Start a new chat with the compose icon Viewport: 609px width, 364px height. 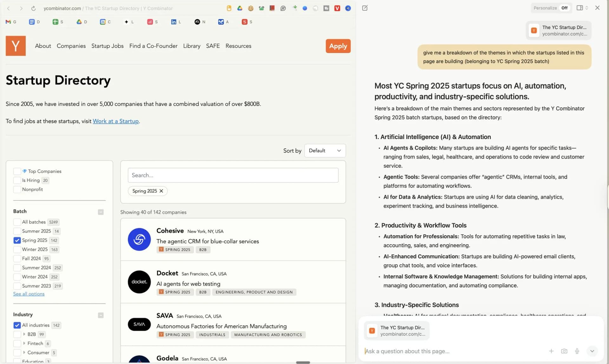pos(364,8)
